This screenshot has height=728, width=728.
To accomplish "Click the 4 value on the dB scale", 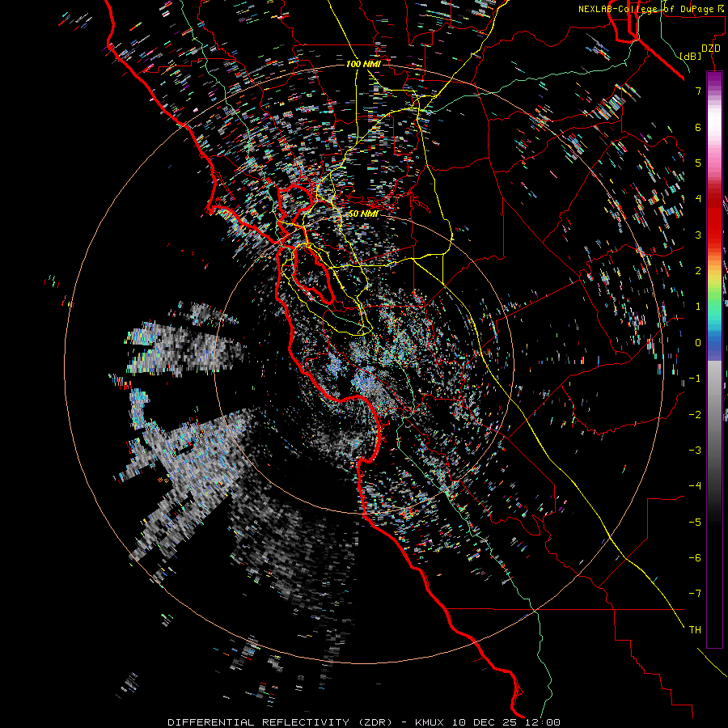I will pyautogui.click(x=698, y=199).
